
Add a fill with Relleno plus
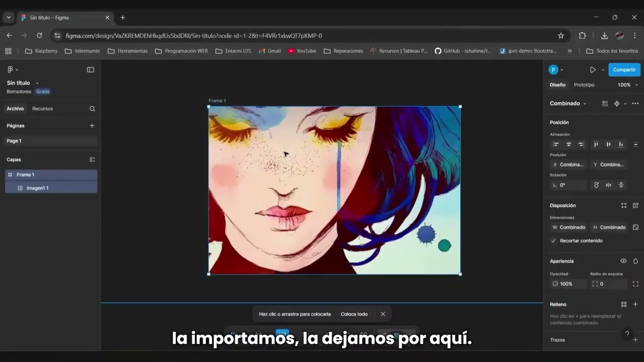click(x=635, y=304)
